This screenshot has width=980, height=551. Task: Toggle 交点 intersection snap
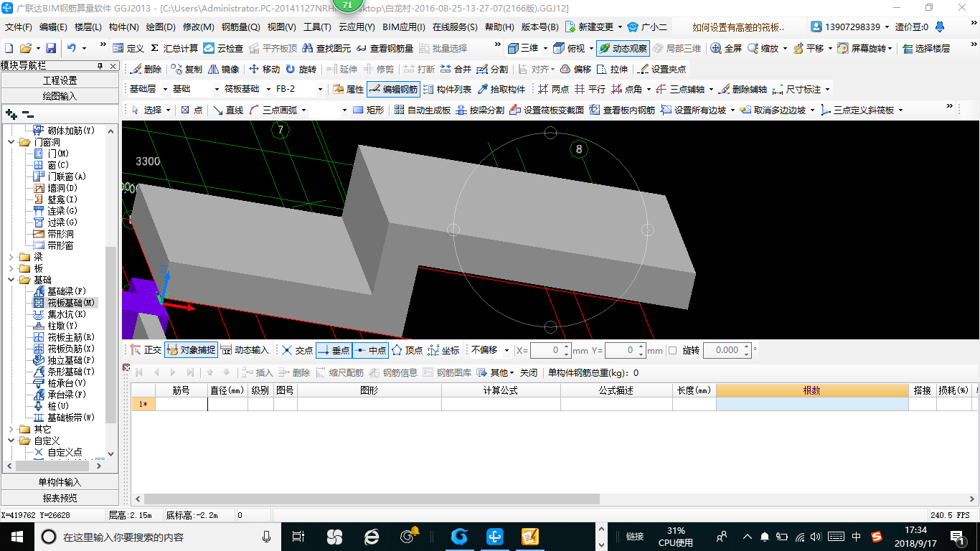tap(297, 350)
